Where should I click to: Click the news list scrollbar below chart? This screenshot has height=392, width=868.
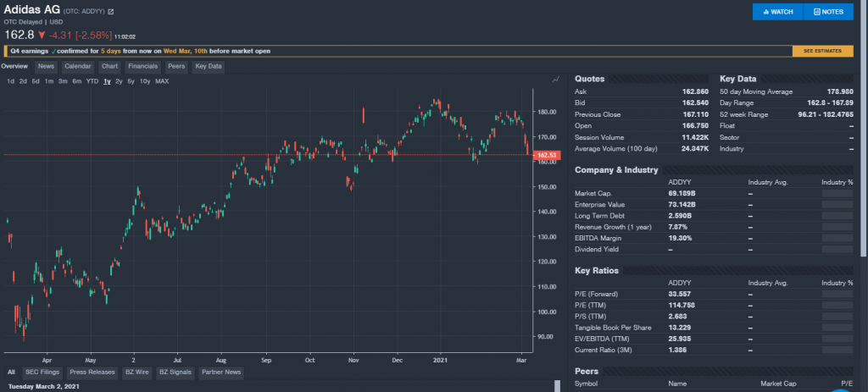coord(557,386)
